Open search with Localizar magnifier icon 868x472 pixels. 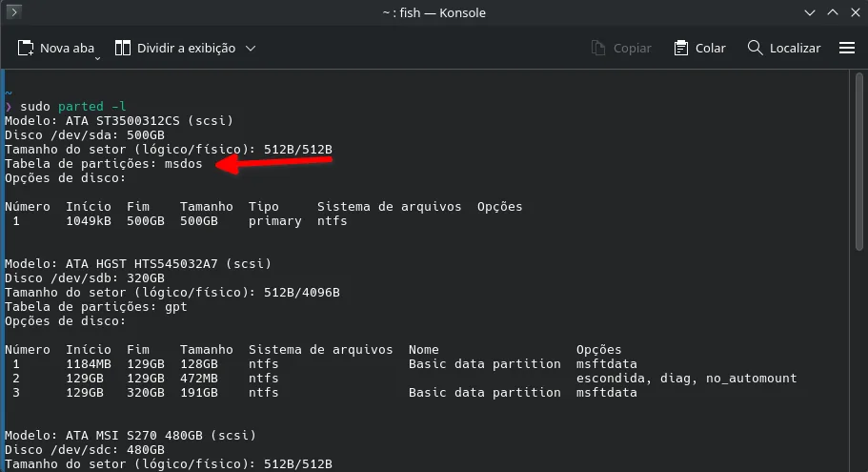pyautogui.click(x=755, y=49)
